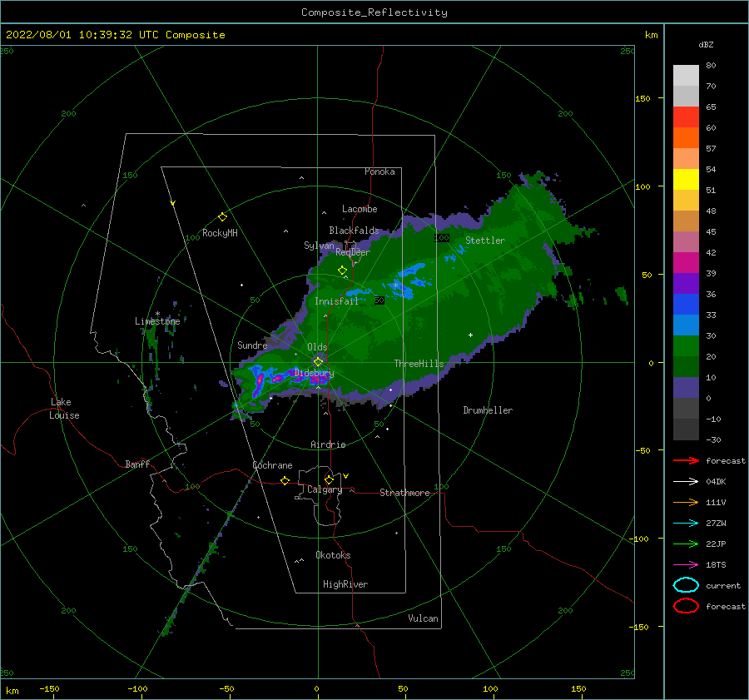This screenshot has height=700, width=749.
Task: Click the Okotoks town label
Action: click(x=333, y=555)
